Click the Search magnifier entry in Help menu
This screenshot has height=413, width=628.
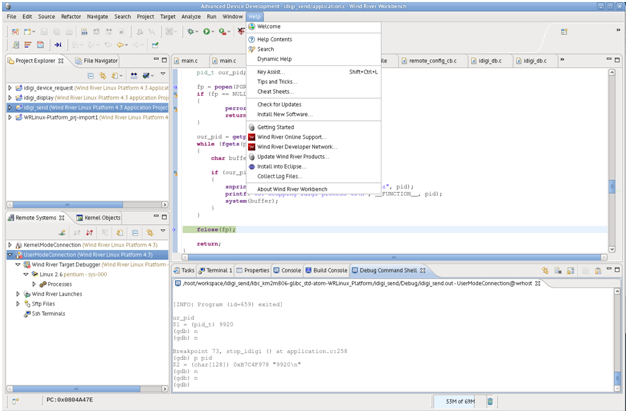pyautogui.click(x=265, y=49)
